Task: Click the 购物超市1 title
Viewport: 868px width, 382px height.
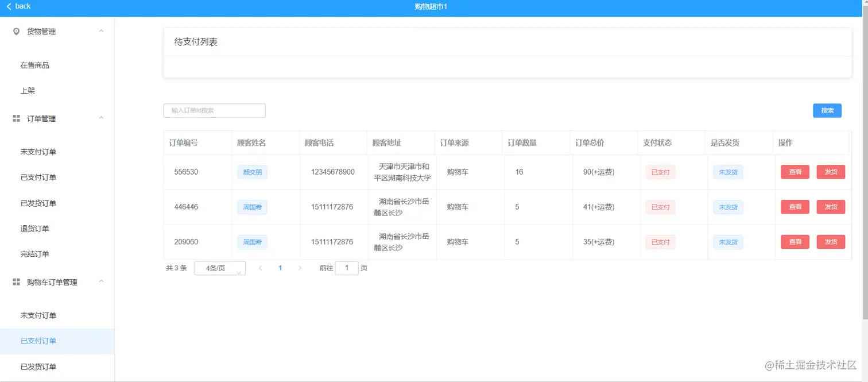Action: pos(431,6)
